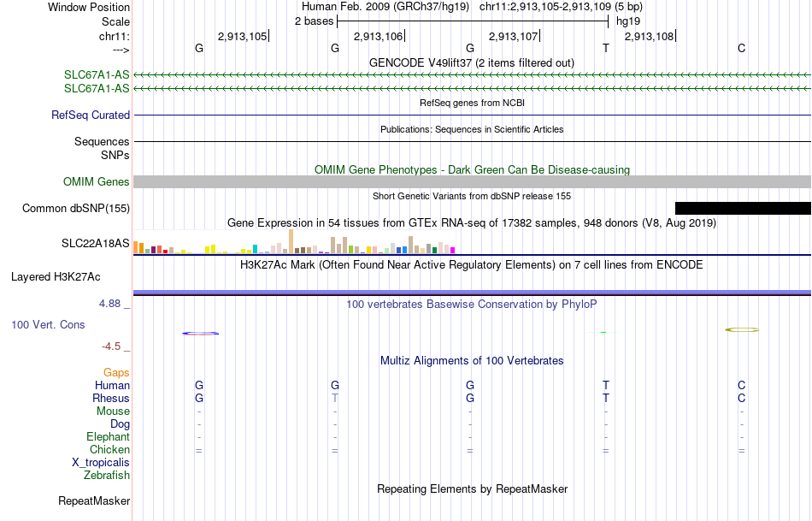Click the olive PhyloP mark above C
The height and width of the screenshot is (521, 812).
742,329
